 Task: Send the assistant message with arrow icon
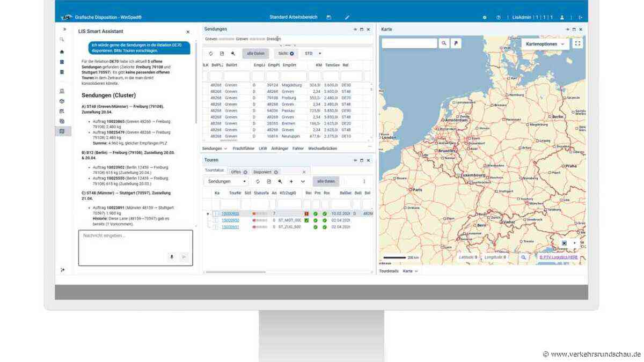(x=184, y=256)
